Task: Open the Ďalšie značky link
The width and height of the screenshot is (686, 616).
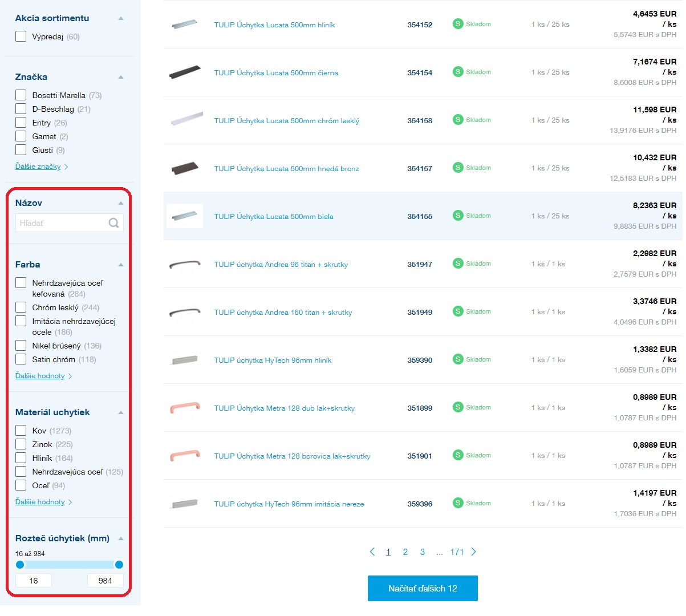Action: (x=38, y=167)
